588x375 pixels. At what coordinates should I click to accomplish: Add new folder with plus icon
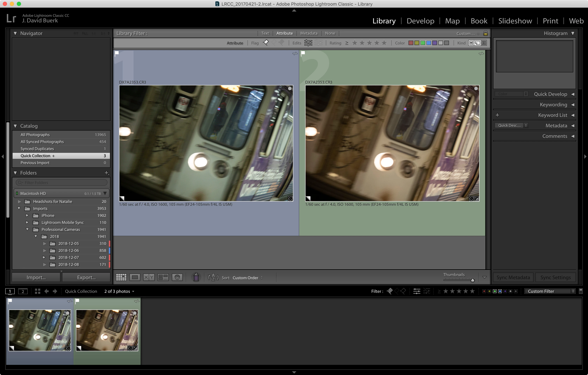[106, 173]
